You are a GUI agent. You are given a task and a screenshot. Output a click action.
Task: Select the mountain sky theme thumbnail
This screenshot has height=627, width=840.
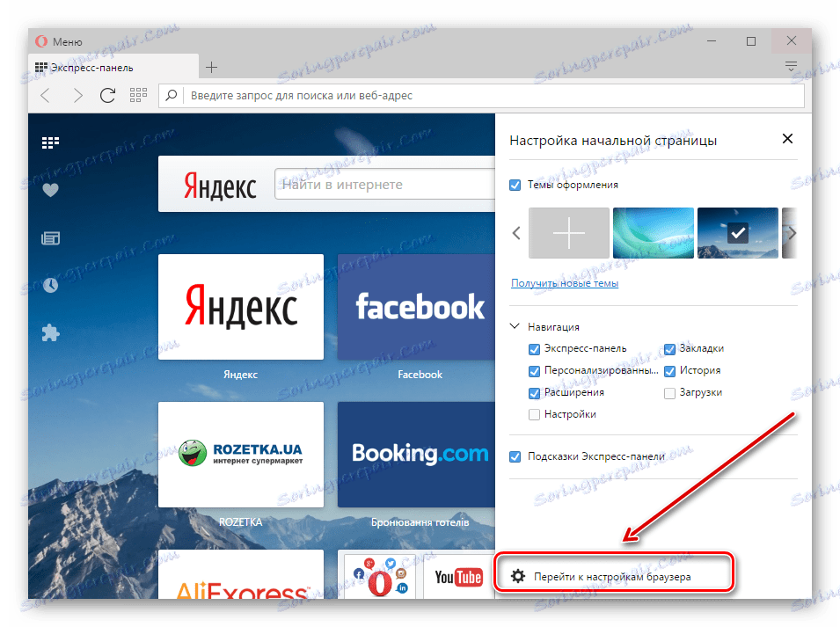coord(738,233)
